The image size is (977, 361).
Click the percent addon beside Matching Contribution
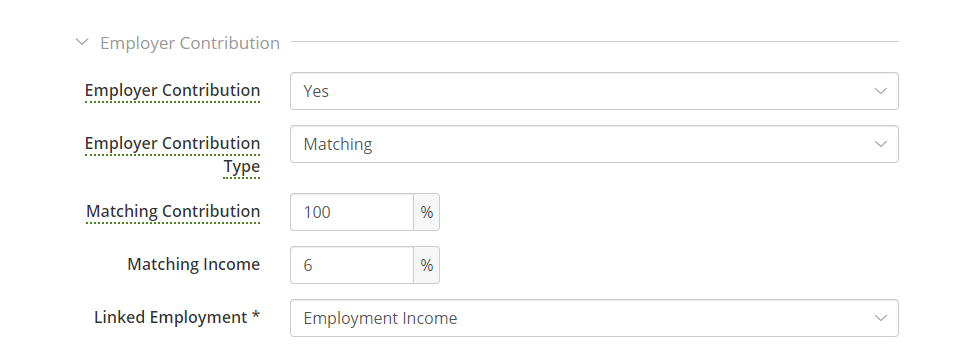[x=427, y=212]
